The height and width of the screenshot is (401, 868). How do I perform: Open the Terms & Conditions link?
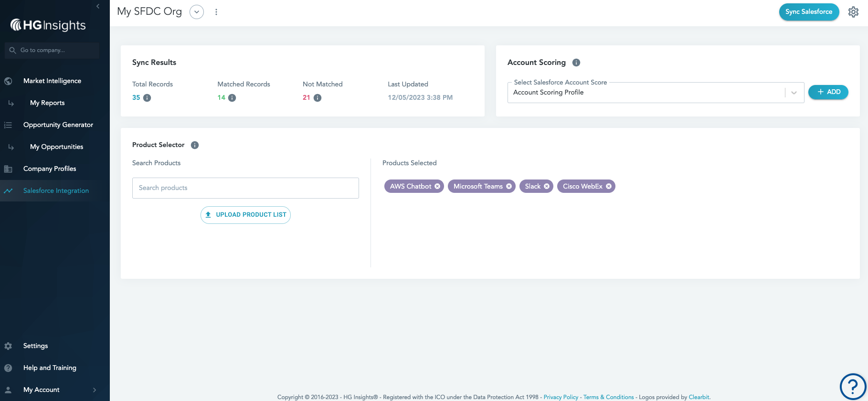[609, 397]
